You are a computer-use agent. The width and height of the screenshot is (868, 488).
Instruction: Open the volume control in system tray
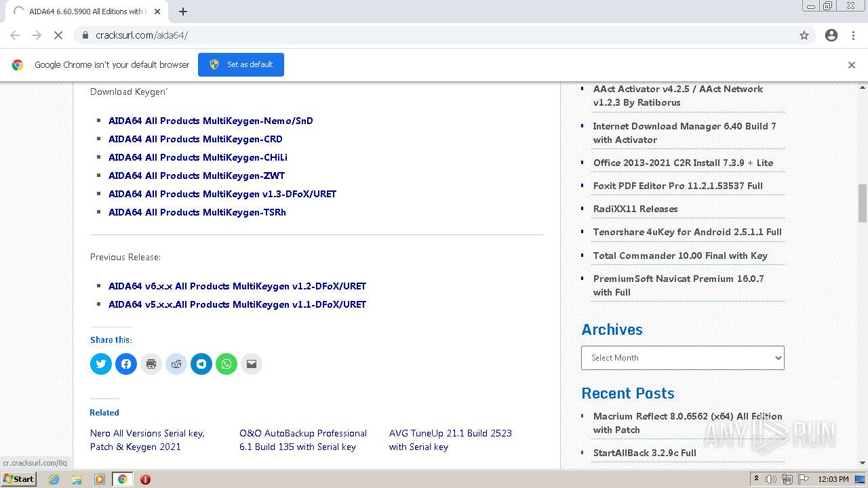pos(772,479)
